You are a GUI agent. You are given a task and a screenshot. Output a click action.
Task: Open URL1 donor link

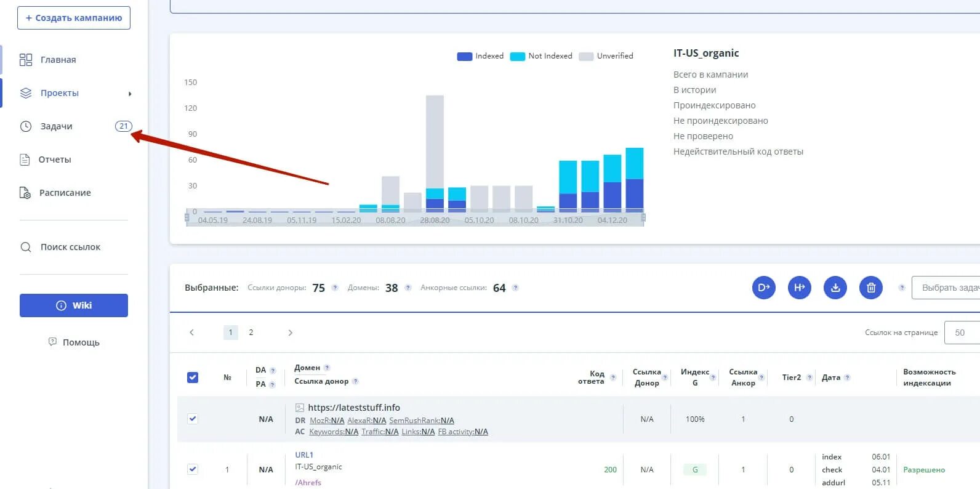(304, 455)
